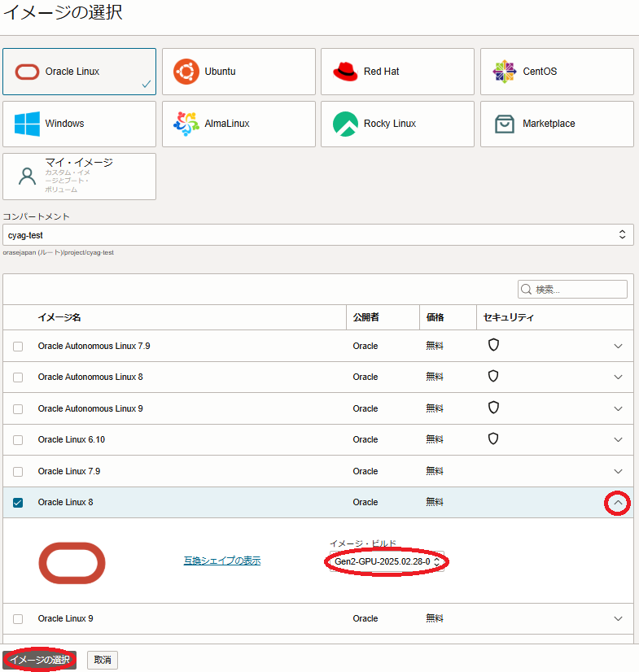Viewport: 639px width, 672px height.
Task: Select the Rocky Linux image tile
Action: (x=397, y=124)
